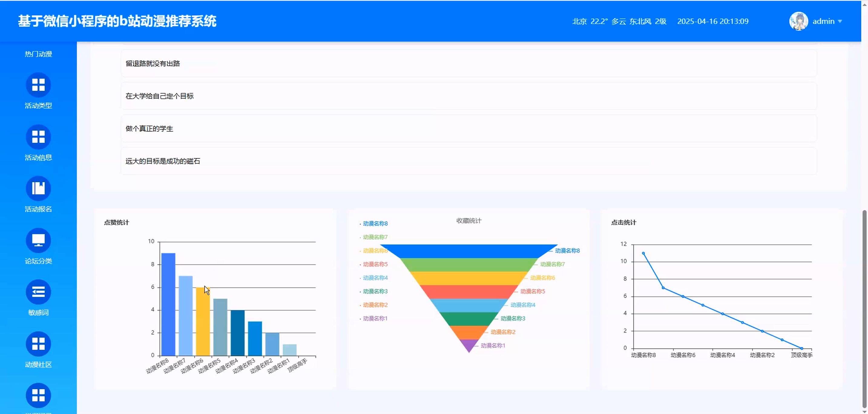Click the yellow 动漫名称6 bar
Viewport: 868px width, 414px height.
coord(202,321)
